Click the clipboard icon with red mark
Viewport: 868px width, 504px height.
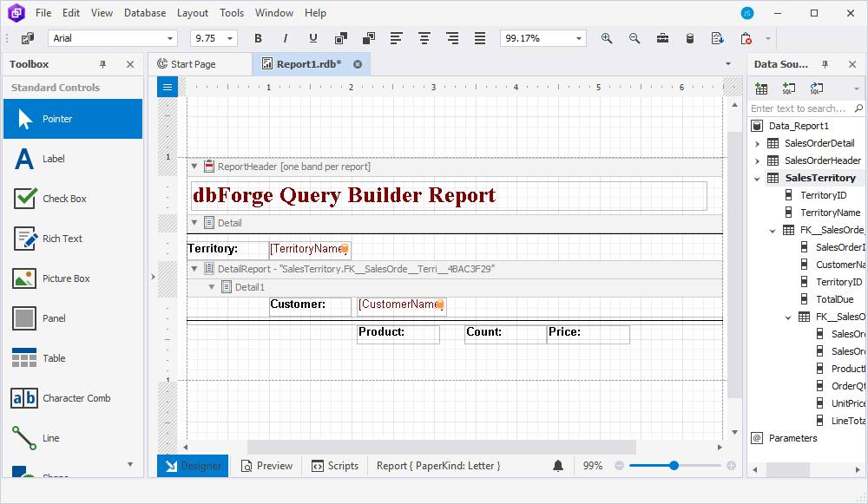746,38
